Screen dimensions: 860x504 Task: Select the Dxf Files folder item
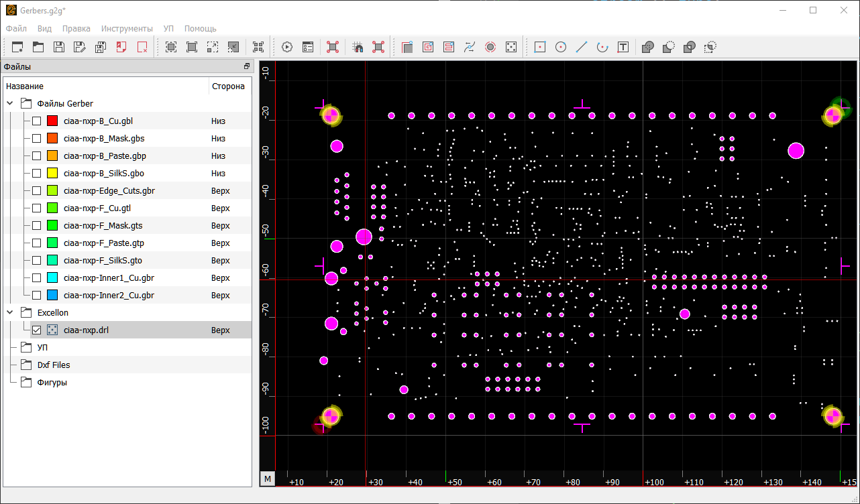click(54, 365)
